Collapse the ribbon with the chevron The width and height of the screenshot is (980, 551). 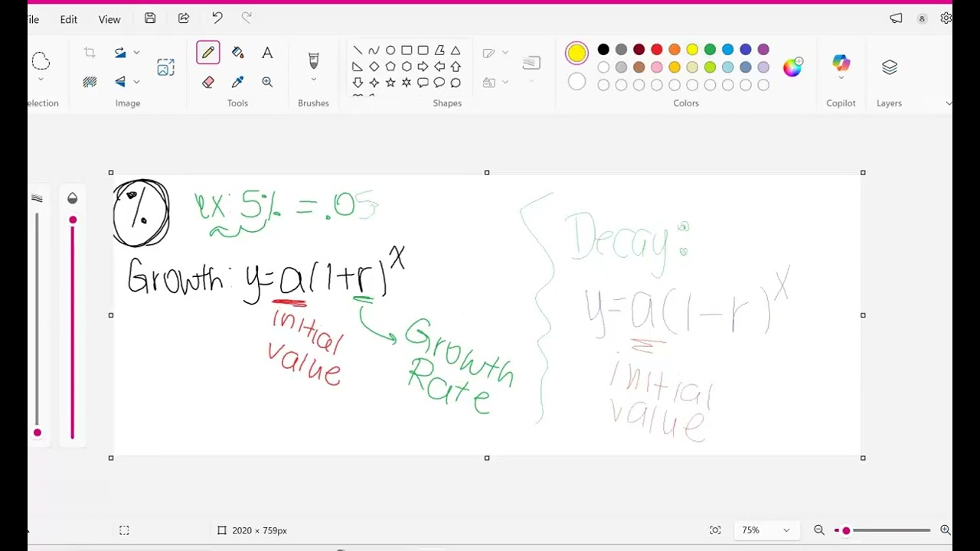click(x=949, y=103)
